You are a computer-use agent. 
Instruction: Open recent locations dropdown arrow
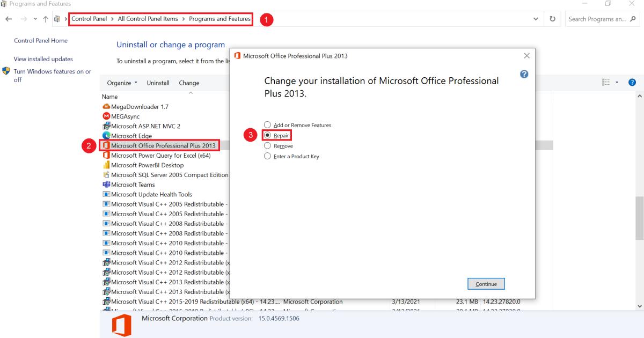point(36,19)
